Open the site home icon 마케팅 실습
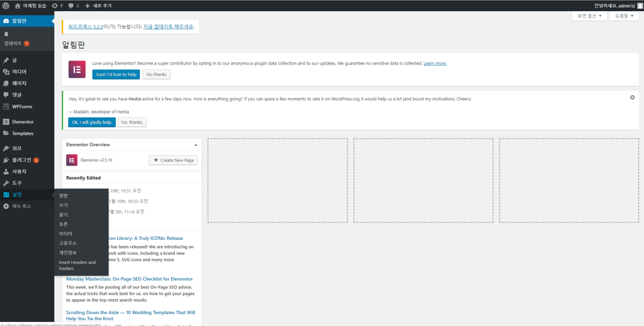The width and height of the screenshot is (644, 326). click(30, 6)
